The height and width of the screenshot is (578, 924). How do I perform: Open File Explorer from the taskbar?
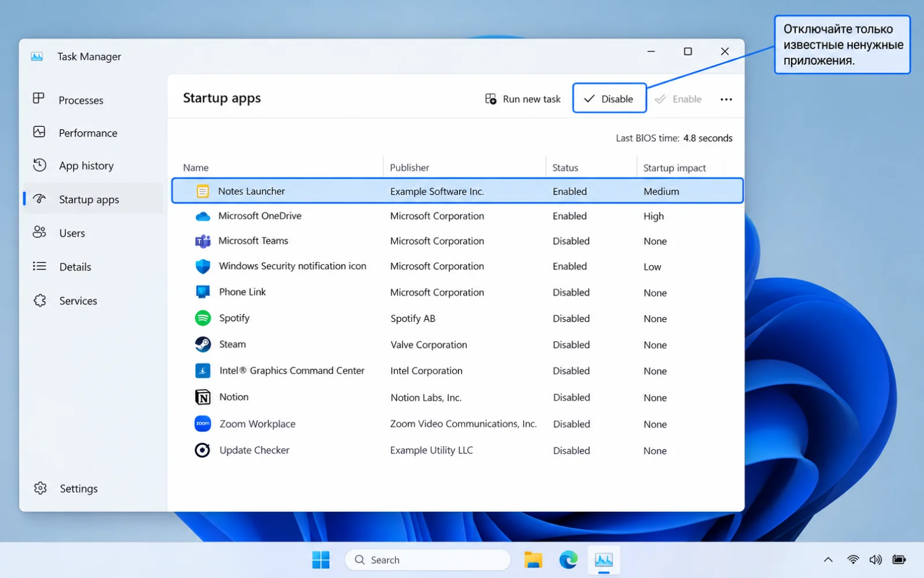533,560
